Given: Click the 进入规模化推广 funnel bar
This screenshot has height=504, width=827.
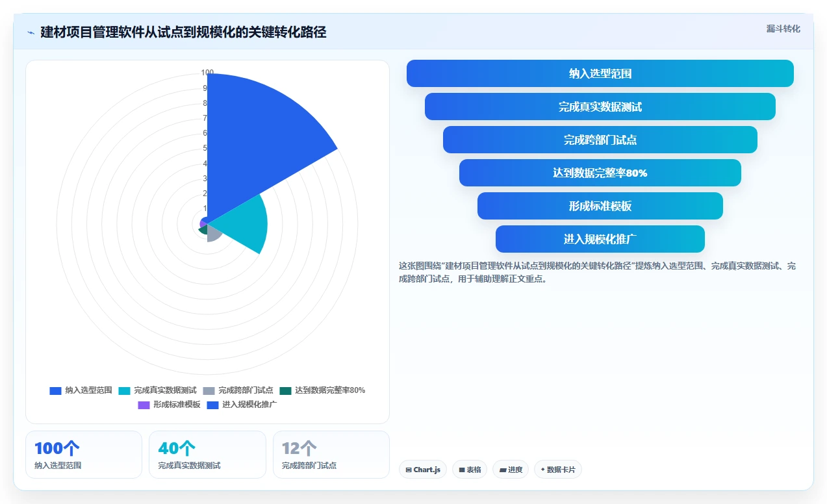Looking at the screenshot, I should coord(600,239).
